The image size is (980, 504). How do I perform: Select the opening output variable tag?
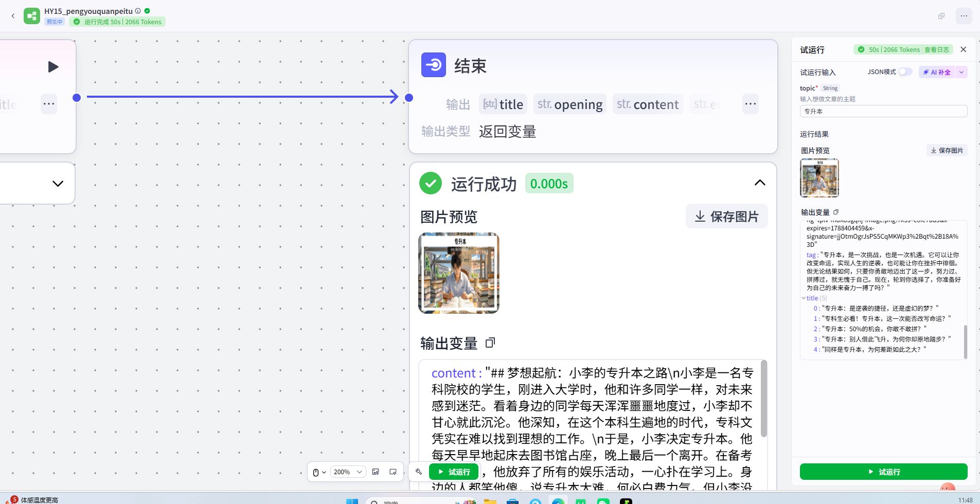(x=570, y=104)
